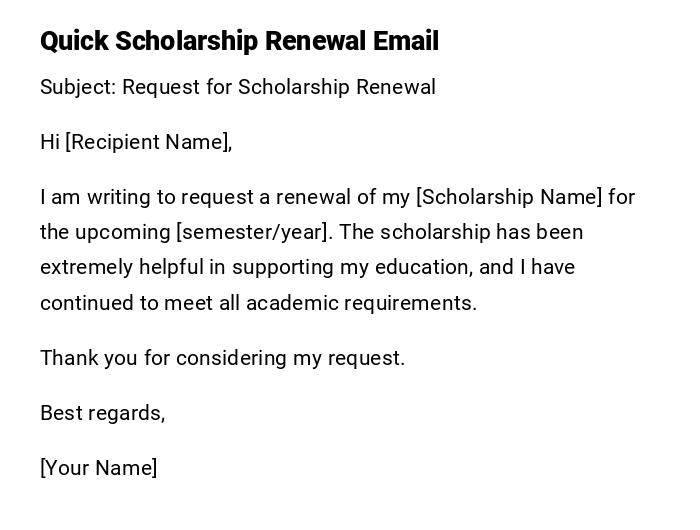Click 'Thank you for considering my request.'
The image size is (700, 530).
pyautogui.click(x=222, y=358)
